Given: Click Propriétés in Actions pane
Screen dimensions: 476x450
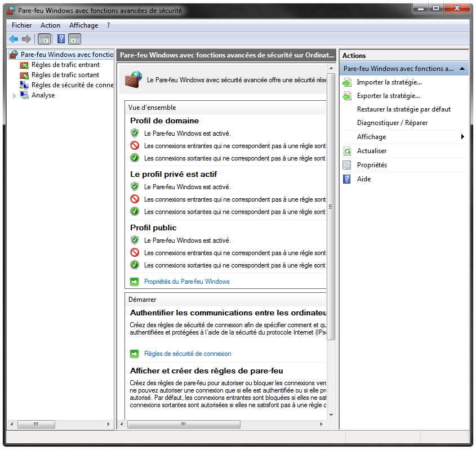Looking at the screenshot, I should coord(372,165).
